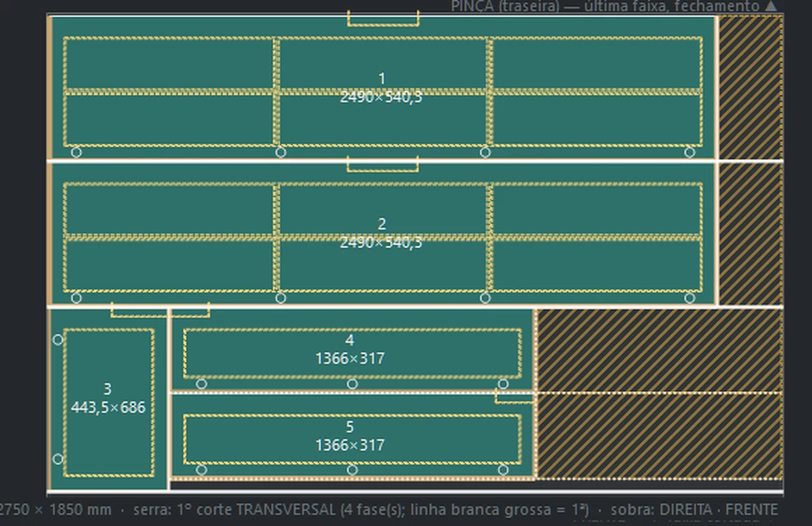Click the 'sobra: DIREITA · FRENTE' status text
This screenshot has width=812, height=526.
pyautogui.click(x=694, y=510)
